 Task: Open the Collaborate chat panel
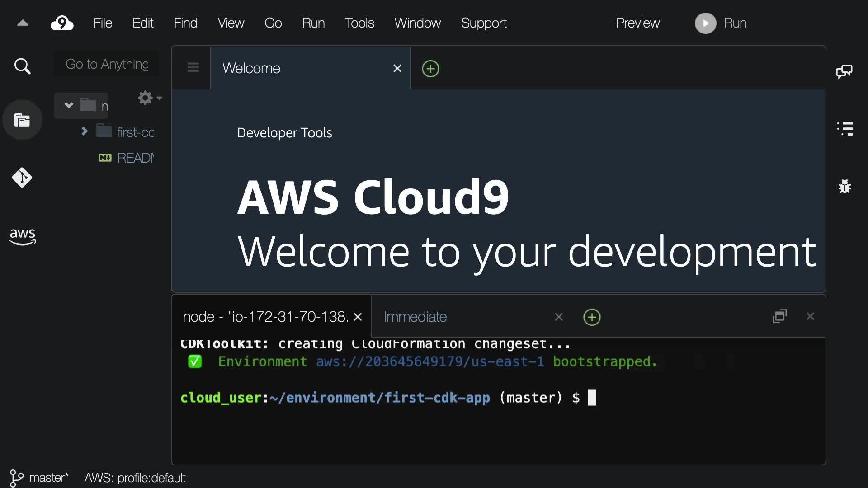point(844,71)
